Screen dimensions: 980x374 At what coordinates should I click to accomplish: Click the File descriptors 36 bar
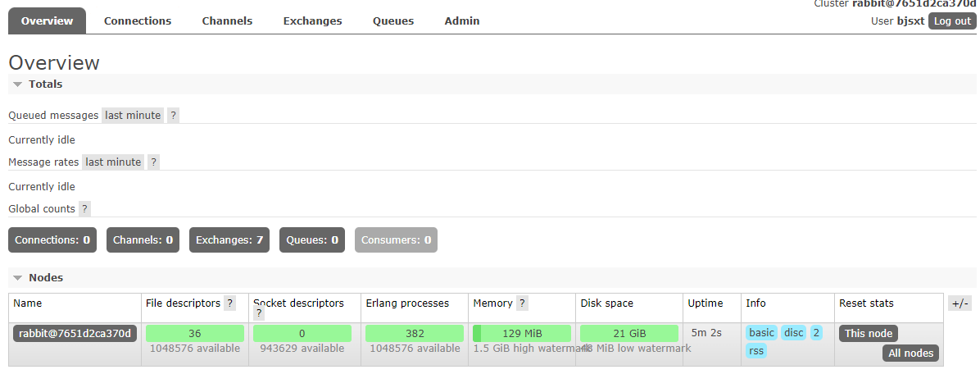coord(195,333)
